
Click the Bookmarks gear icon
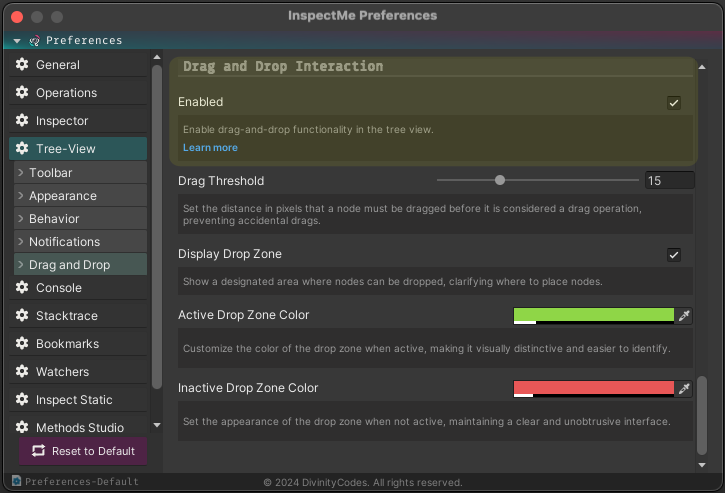pyautogui.click(x=22, y=343)
